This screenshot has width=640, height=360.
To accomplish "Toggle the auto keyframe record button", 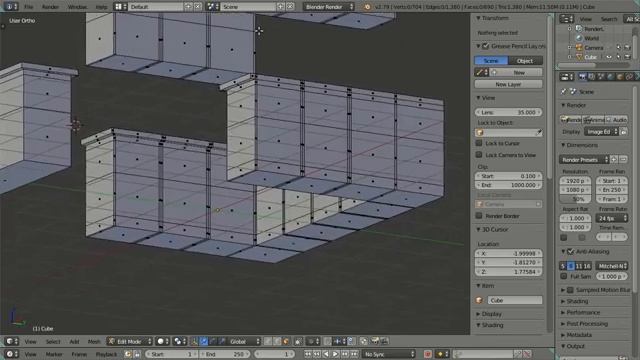I will [x=427, y=354].
